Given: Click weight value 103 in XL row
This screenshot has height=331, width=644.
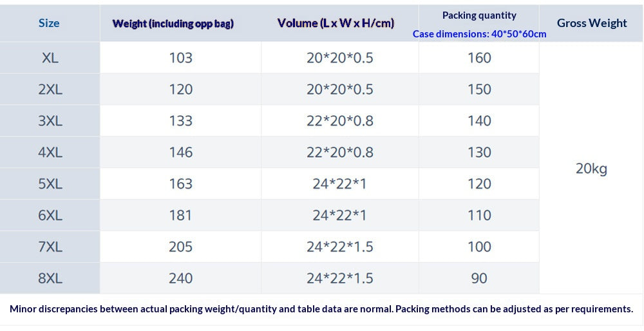Looking at the screenshot, I should pyautogui.click(x=181, y=58).
